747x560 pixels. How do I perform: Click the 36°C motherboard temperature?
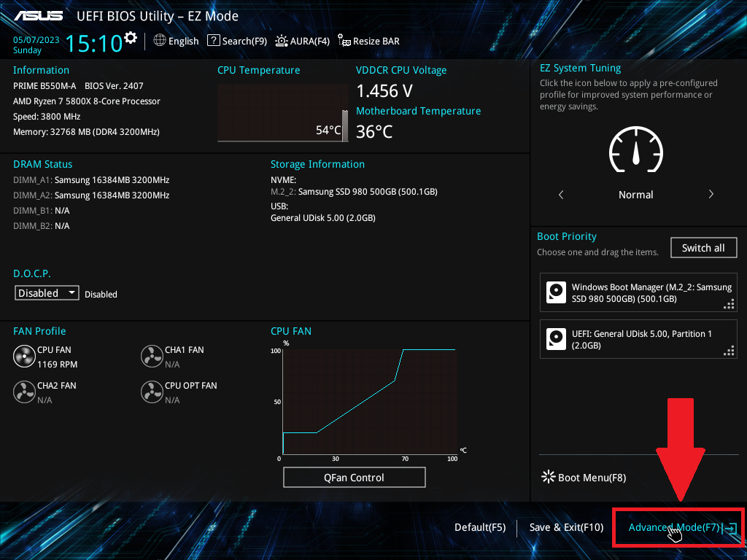point(374,131)
